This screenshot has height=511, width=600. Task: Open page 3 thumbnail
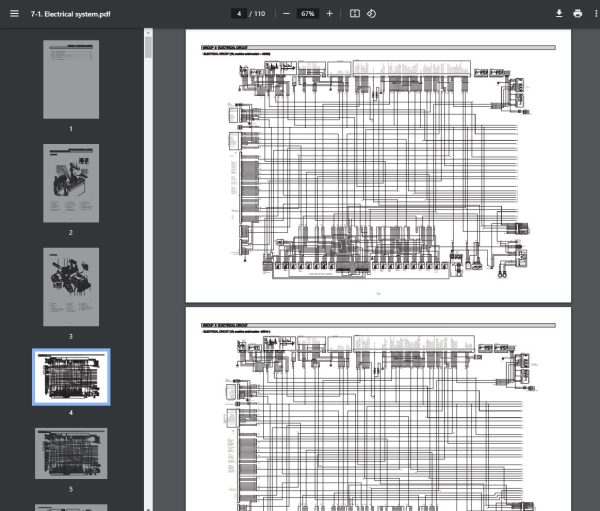(x=71, y=287)
